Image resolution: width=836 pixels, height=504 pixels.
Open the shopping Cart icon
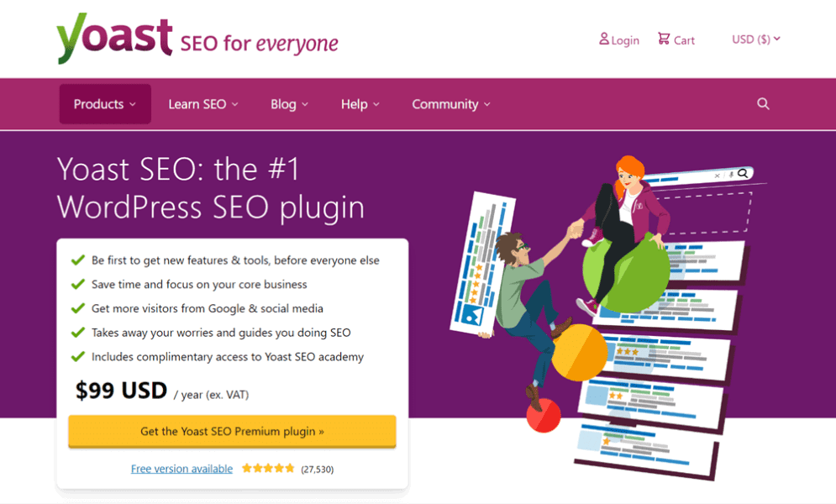point(663,39)
